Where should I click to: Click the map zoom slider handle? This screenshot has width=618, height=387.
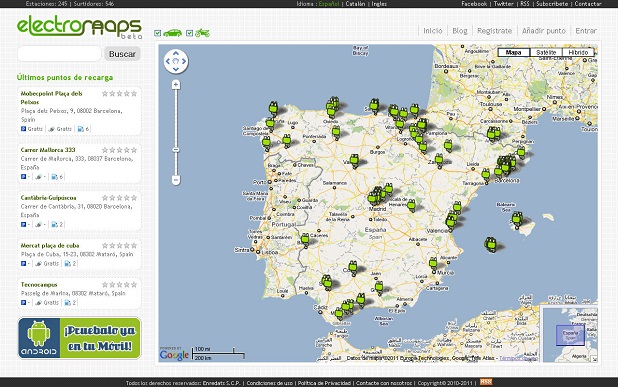point(176,150)
